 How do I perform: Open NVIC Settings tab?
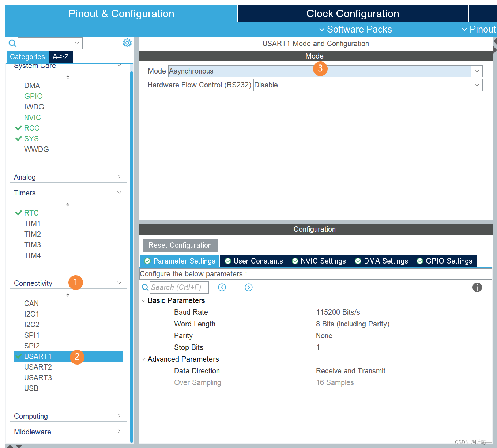319,261
